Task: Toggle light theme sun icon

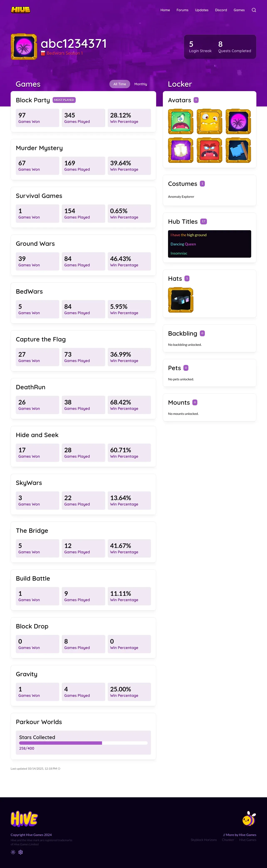Action: click(13, 852)
